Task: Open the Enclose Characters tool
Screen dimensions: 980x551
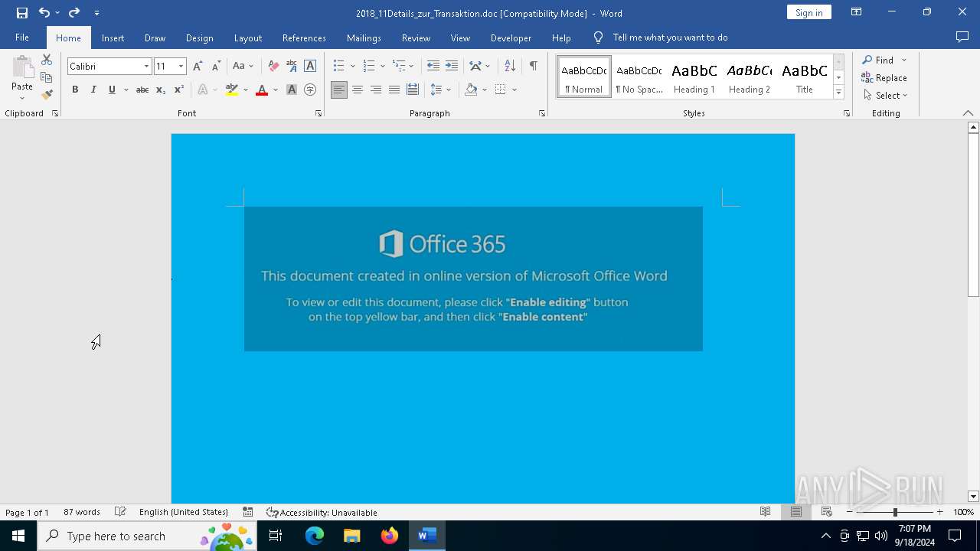Action: click(x=310, y=90)
